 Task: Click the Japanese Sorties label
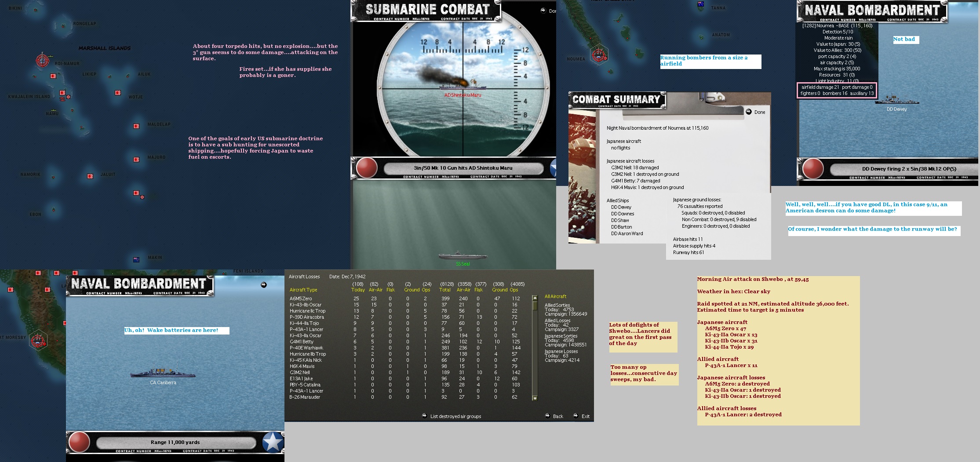[561, 336]
